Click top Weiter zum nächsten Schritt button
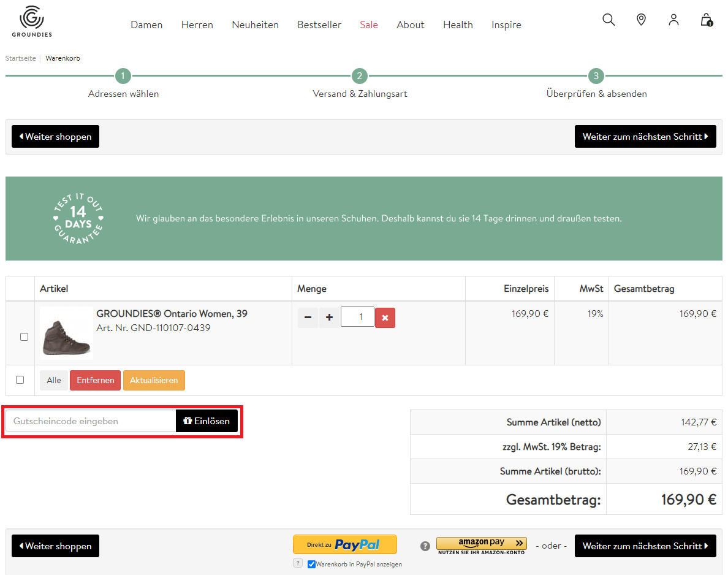This screenshot has width=728, height=575. pyautogui.click(x=645, y=137)
